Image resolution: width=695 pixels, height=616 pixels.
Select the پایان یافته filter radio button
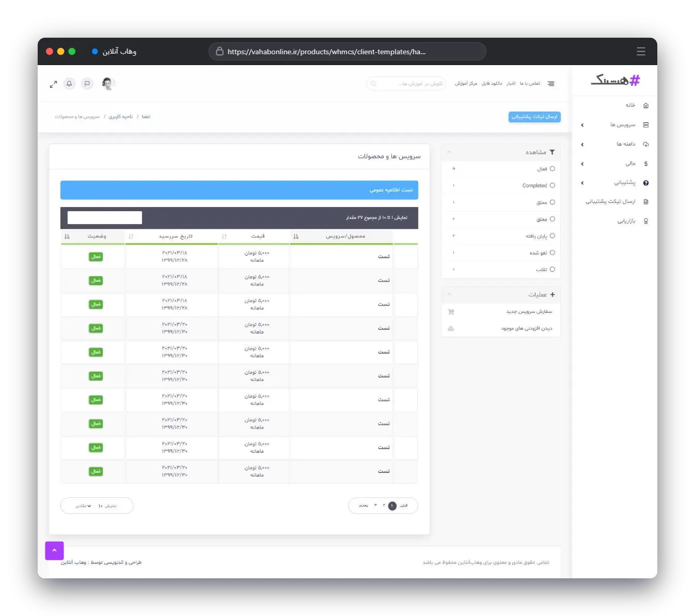tap(552, 236)
